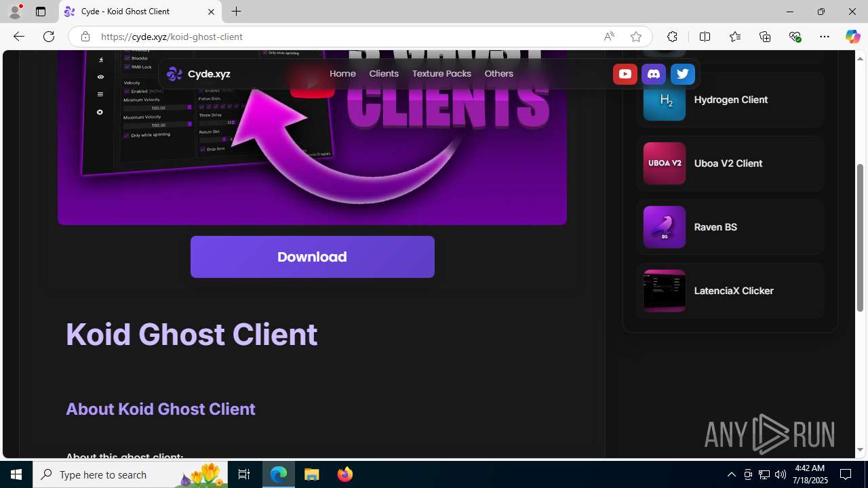Open the Twitter link in site header
The image size is (868, 488).
[x=683, y=74]
